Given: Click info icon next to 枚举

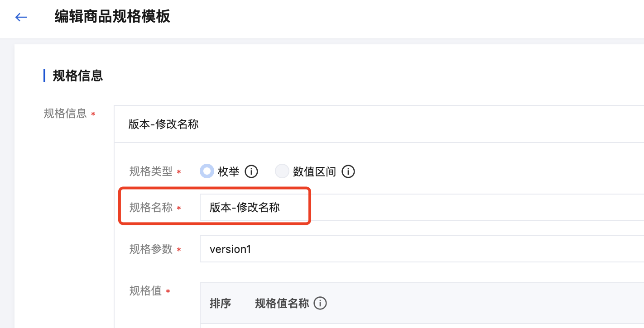Looking at the screenshot, I should coord(251,172).
